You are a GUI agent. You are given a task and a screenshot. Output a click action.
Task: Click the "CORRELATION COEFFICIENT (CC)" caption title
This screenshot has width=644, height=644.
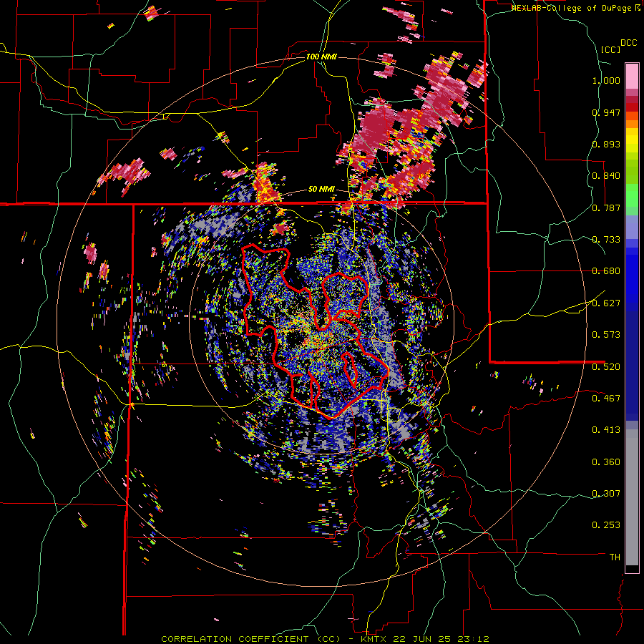pyautogui.click(x=251, y=639)
